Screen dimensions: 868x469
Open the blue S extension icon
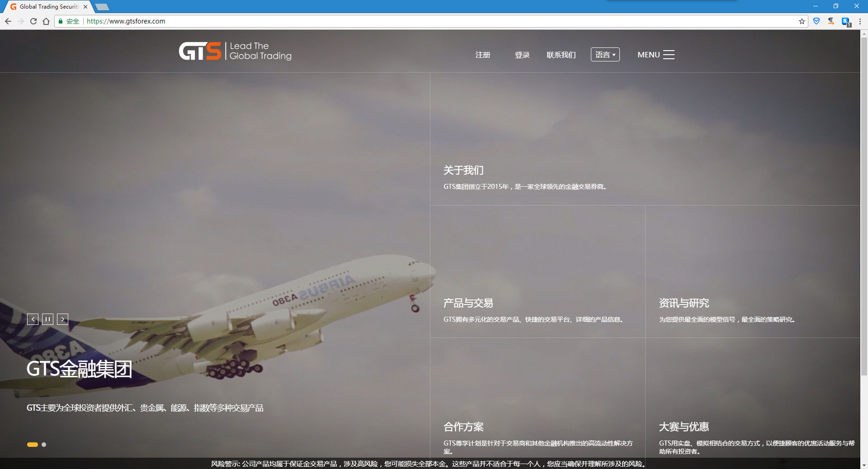tap(846, 22)
